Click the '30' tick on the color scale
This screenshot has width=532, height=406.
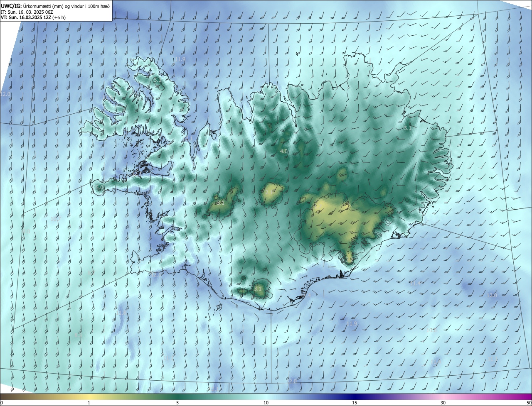point(443,403)
